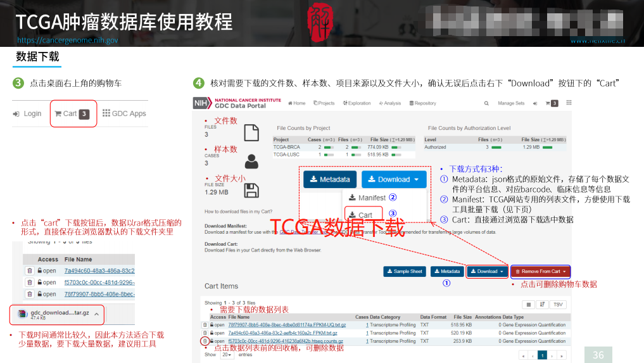Click the person icon beside CASES
Screen dimensions: 644x363
(x=251, y=162)
